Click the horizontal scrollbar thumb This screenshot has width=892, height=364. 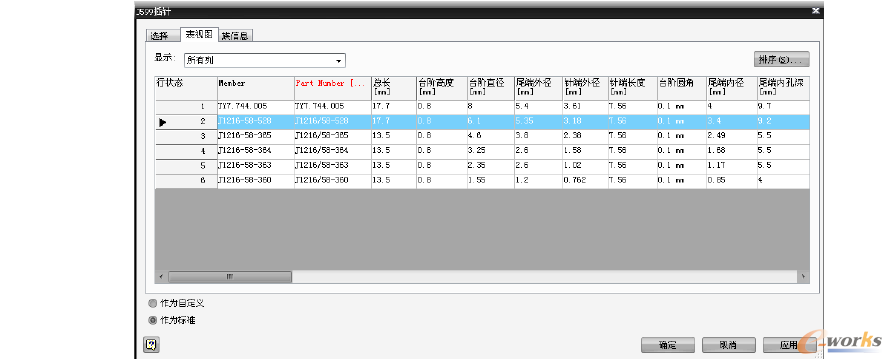[x=230, y=276]
